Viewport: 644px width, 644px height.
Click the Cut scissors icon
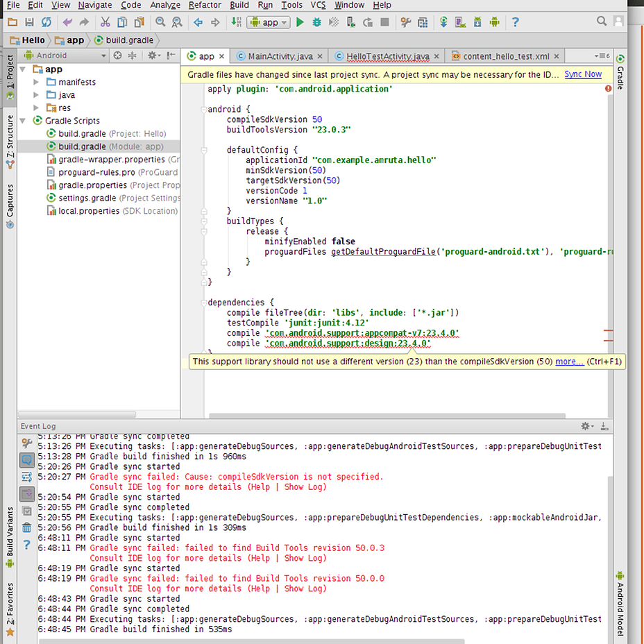(105, 22)
